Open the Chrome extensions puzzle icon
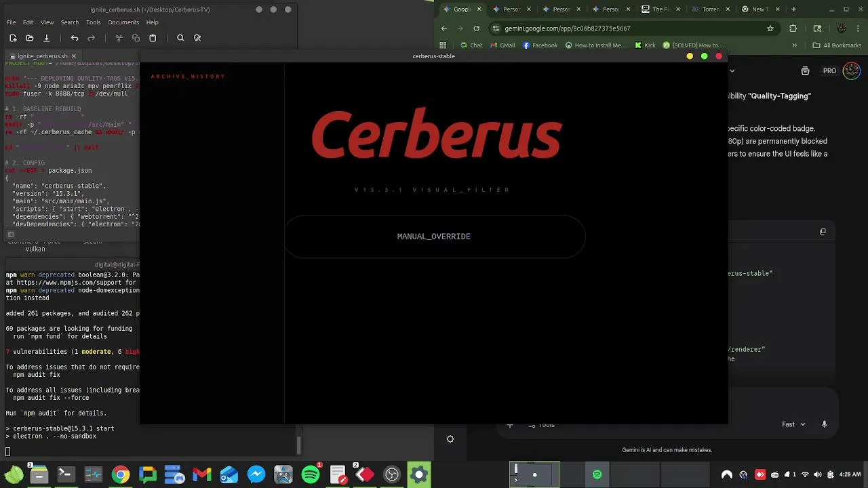 (793, 28)
